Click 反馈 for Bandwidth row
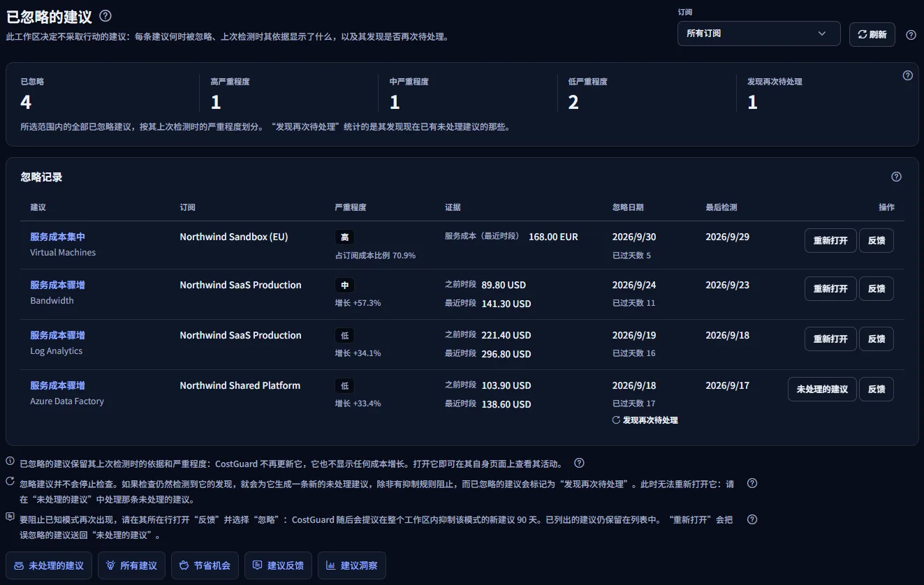924x585 pixels. point(877,289)
